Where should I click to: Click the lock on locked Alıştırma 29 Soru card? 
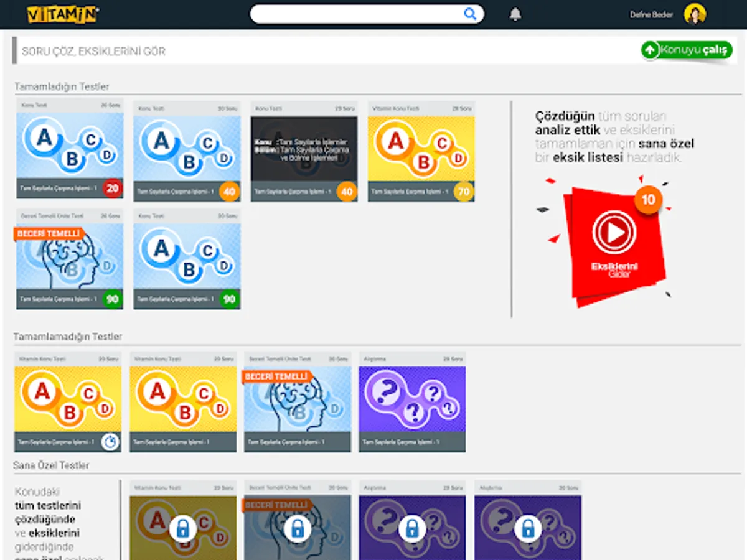click(x=412, y=529)
